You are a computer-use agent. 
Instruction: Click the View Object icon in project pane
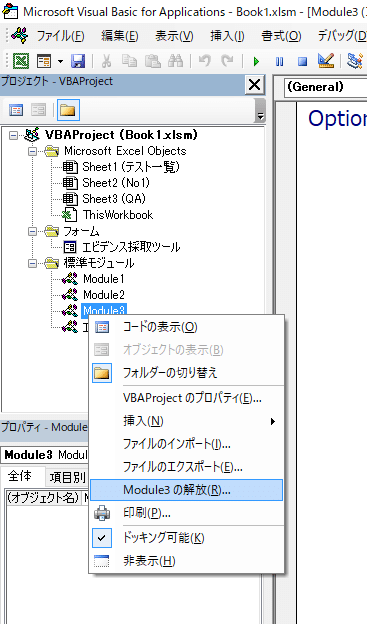[x=39, y=110]
